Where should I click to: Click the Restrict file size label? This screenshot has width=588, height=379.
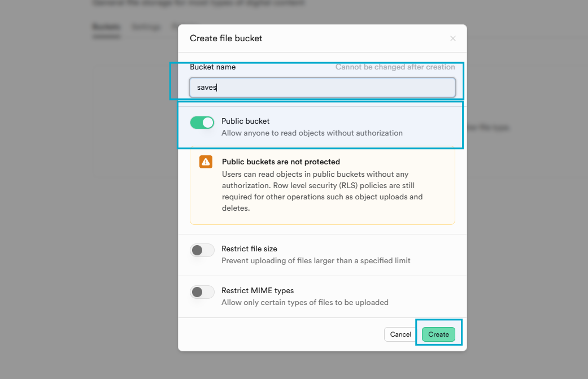[x=250, y=249]
